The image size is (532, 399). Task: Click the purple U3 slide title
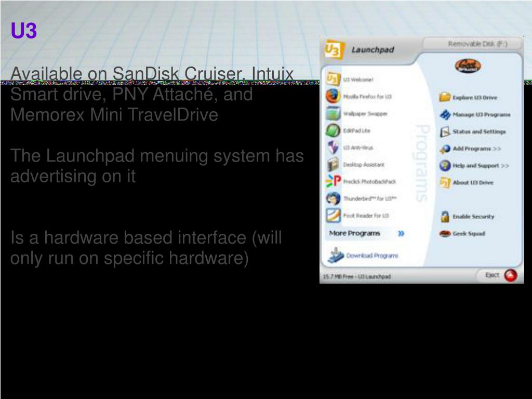[23, 31]
